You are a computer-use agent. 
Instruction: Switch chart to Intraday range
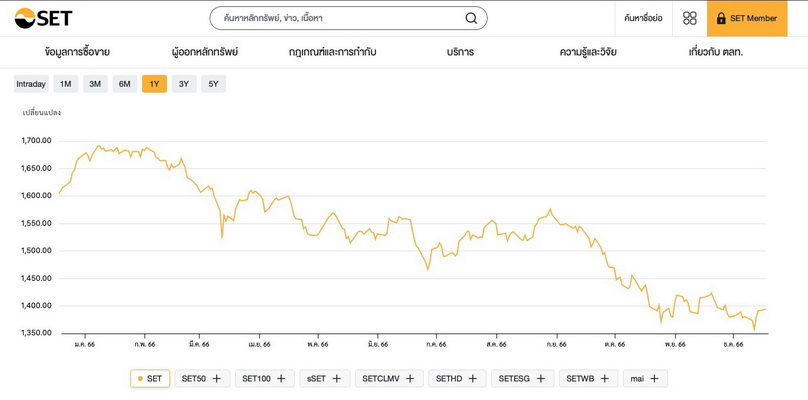[31, 84]
